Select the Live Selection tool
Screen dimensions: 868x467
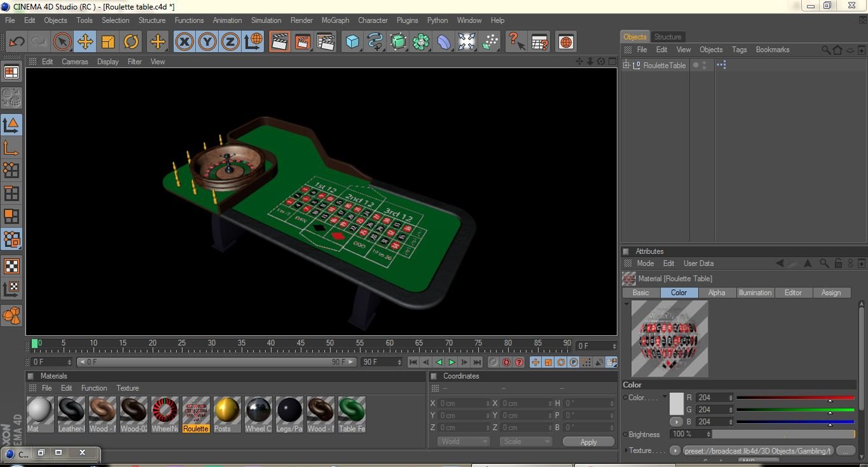pyautogui.click(x=62, y=41)
